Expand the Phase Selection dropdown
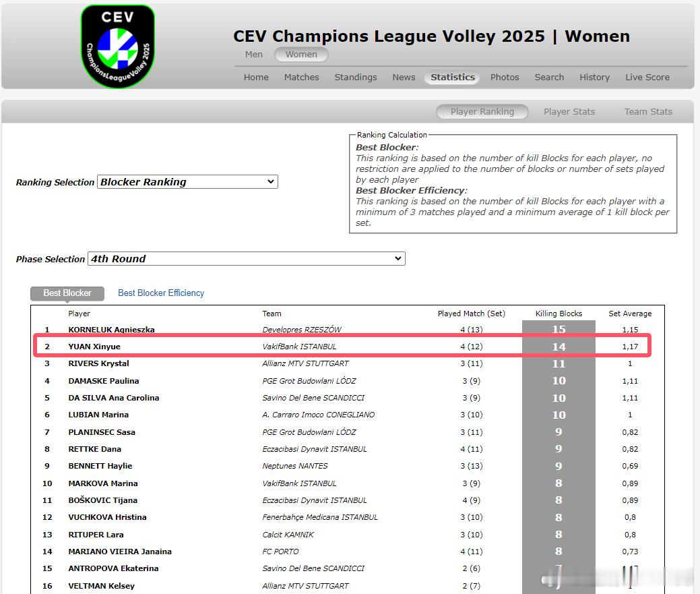This screenshot has width=700, height=594. point(247,259)
